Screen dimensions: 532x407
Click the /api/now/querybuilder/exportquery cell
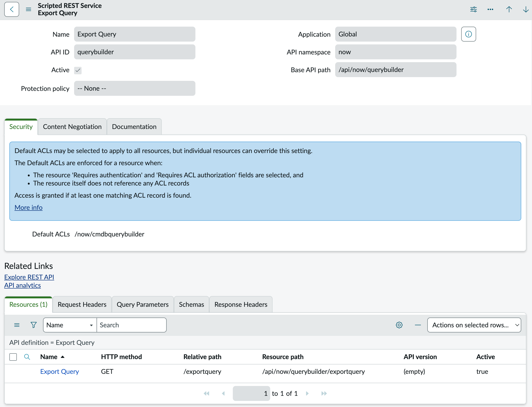click(313, 371)
